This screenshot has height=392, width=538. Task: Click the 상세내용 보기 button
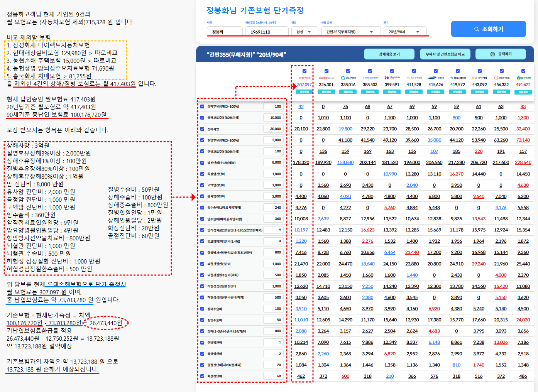[x=389, y=54]
